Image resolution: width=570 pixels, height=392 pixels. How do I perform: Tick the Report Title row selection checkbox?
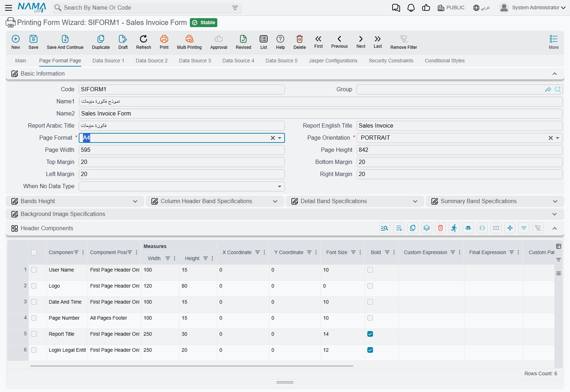pyautogui.click(x=34, y=334)
